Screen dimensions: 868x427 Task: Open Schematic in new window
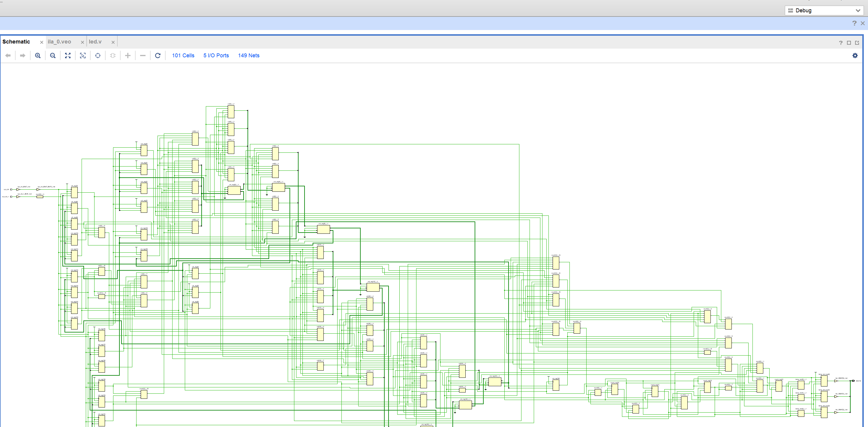(857, 43)
